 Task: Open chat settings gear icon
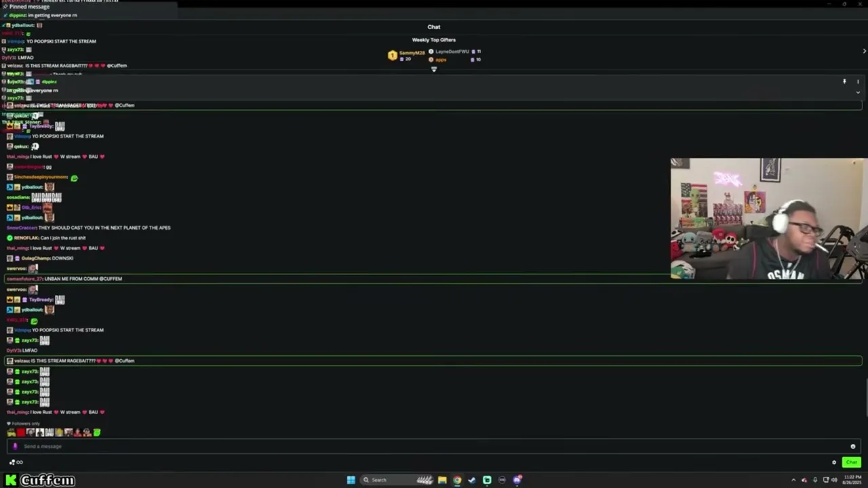(x=834, y=462)
